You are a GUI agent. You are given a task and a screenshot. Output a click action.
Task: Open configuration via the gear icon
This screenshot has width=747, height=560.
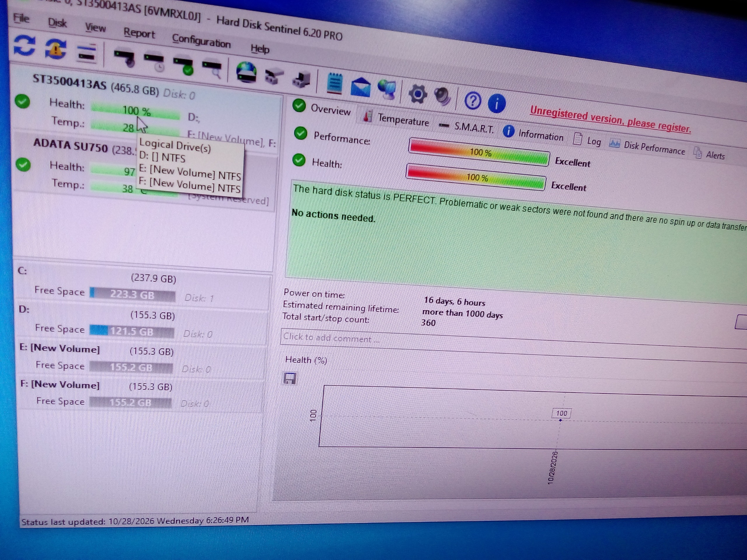click(418, 94)
